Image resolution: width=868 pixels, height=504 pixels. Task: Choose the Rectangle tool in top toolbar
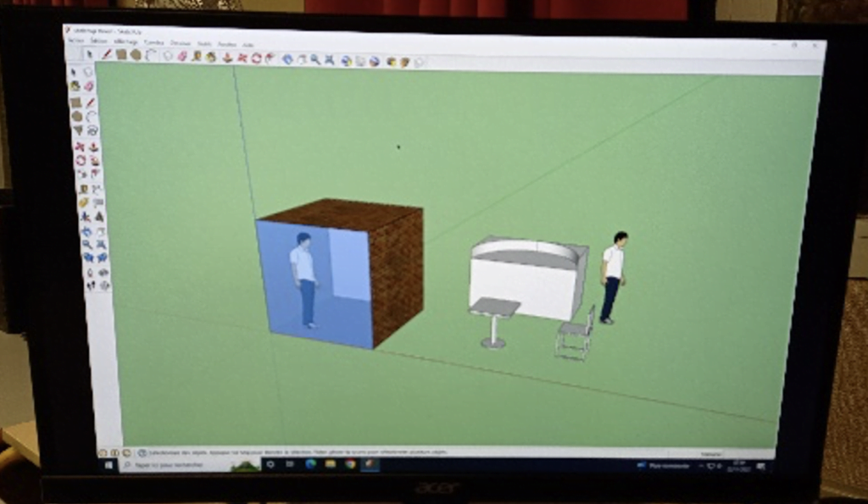(121, 54)
